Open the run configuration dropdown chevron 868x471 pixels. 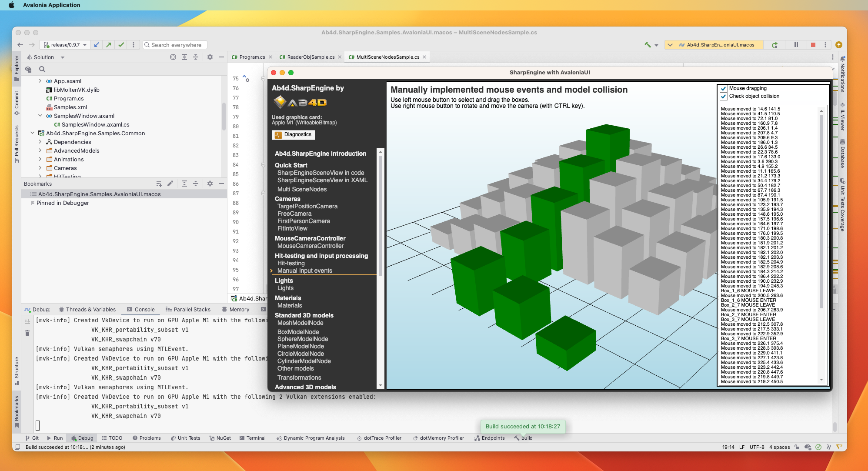pyautogui.click(x=670, y=45)
